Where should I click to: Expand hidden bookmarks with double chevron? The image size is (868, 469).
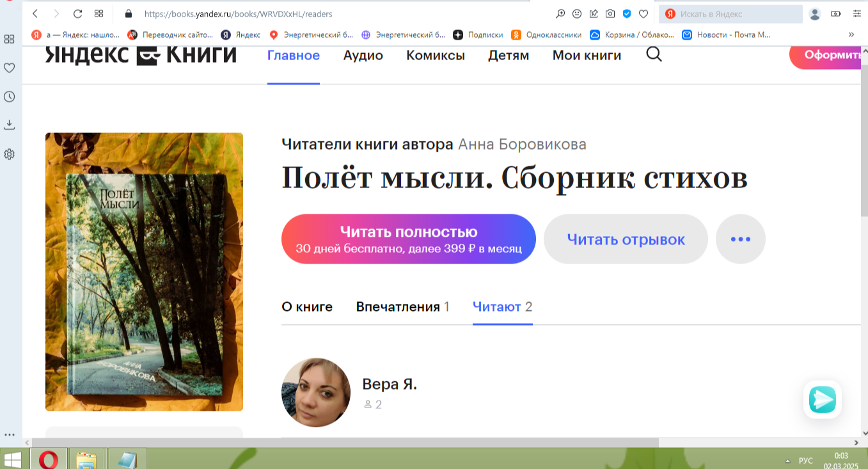click(851, 35)
